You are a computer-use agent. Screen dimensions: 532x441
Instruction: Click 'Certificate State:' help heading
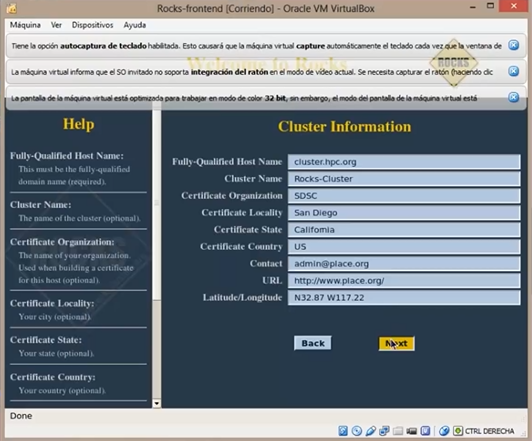pyautogui.click(x=46, y=340)
